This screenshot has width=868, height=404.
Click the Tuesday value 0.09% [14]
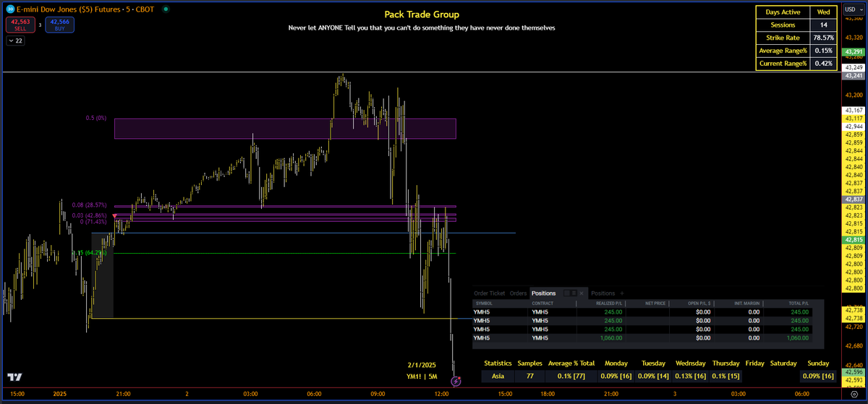tap(654, 377)
